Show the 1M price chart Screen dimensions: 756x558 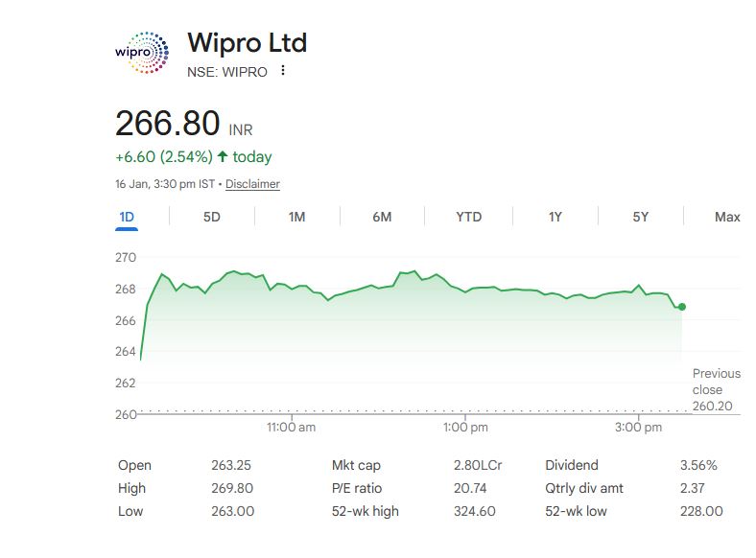tap(296, 217)
